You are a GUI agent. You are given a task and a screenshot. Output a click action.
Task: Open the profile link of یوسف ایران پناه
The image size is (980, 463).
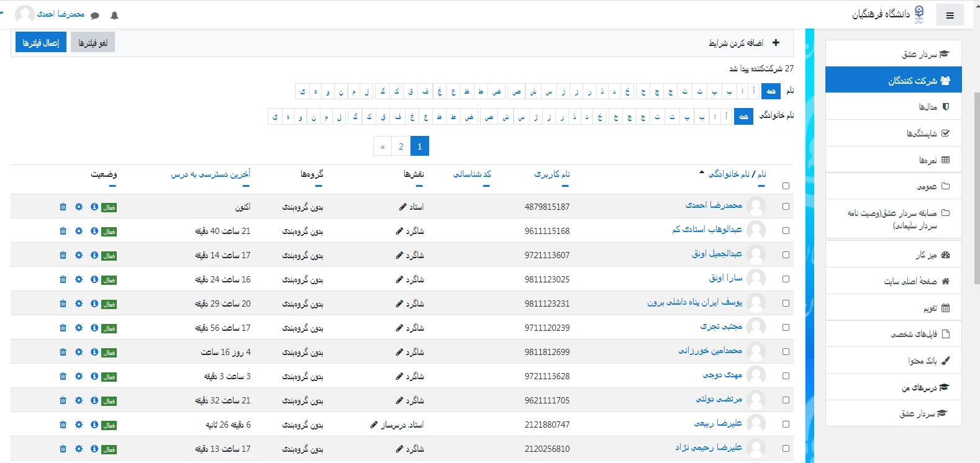pyautogui.click(x=694, y=302)
